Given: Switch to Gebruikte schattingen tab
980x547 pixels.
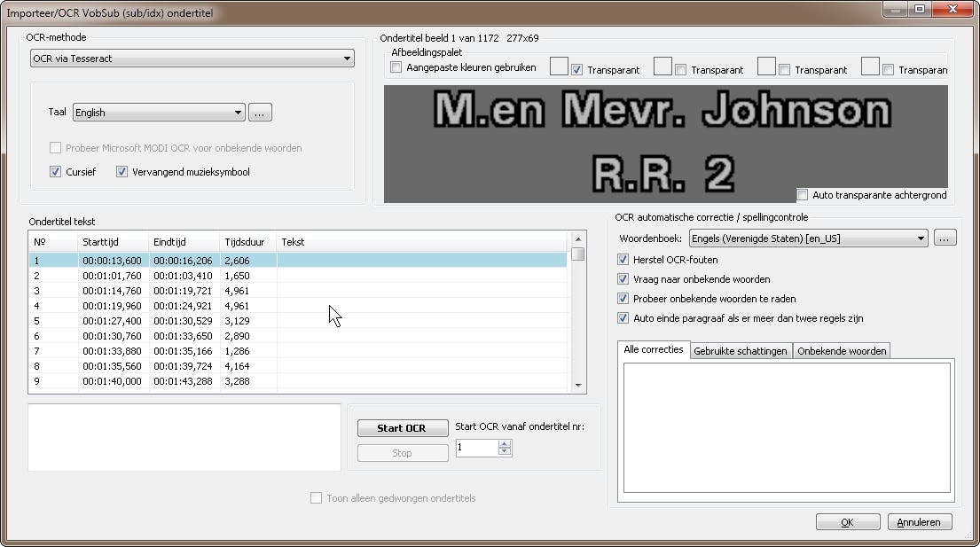Looking at the screenshot, I should tap(741, 351).
